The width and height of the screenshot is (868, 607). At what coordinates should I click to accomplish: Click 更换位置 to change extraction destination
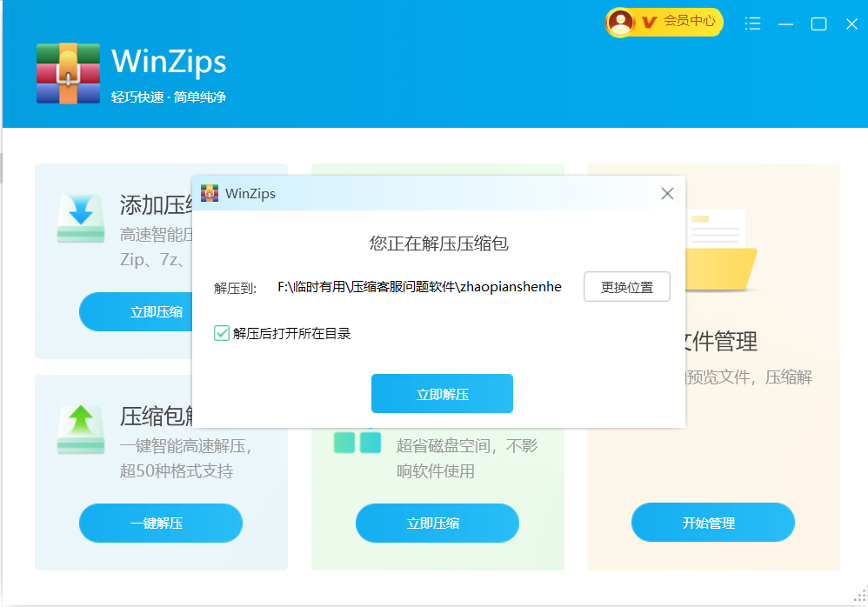coord(627,286)
